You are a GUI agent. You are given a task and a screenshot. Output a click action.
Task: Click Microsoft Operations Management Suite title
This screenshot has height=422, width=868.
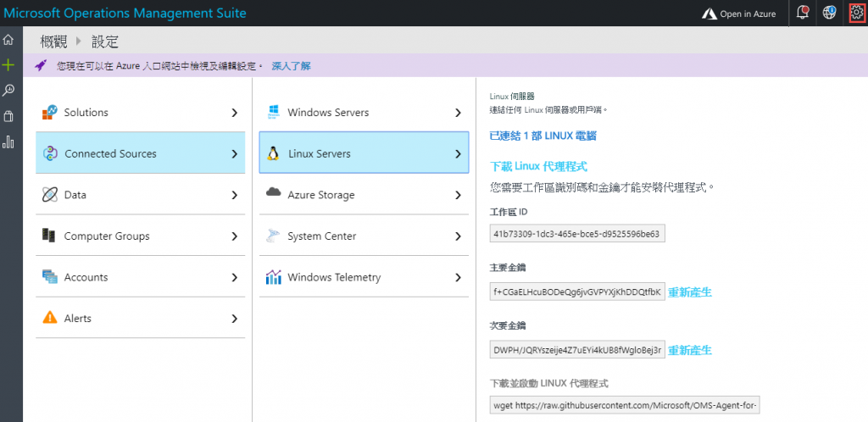125,14
